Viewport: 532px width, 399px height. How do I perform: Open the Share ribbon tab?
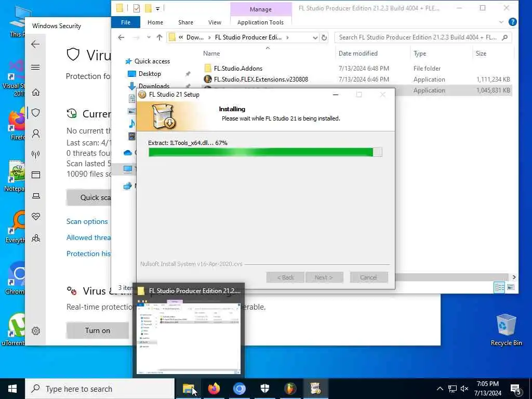(x=185, y=22)
